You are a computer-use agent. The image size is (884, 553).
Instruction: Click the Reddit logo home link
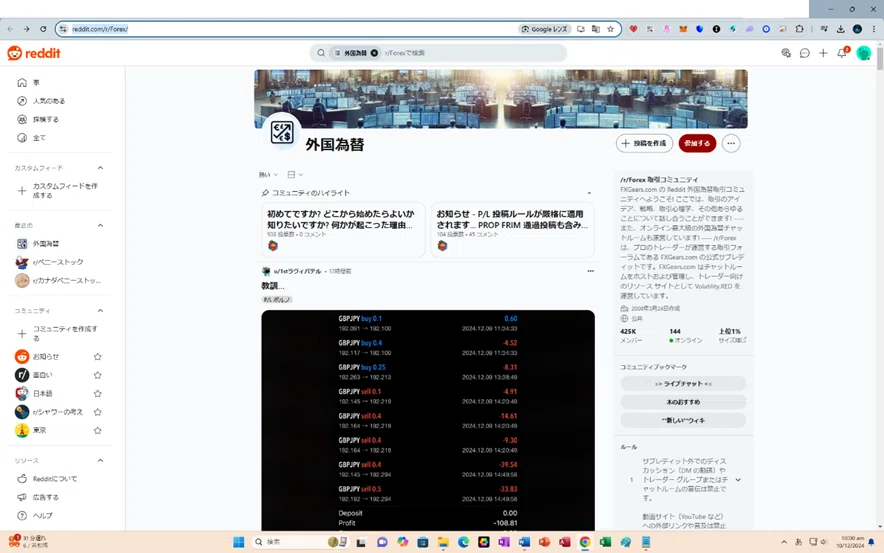[x=34, y=53]
